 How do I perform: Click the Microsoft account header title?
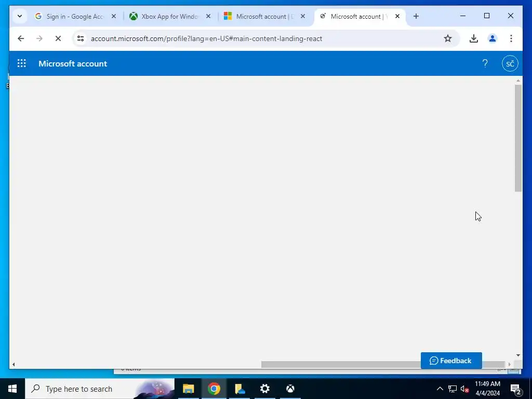73,64
